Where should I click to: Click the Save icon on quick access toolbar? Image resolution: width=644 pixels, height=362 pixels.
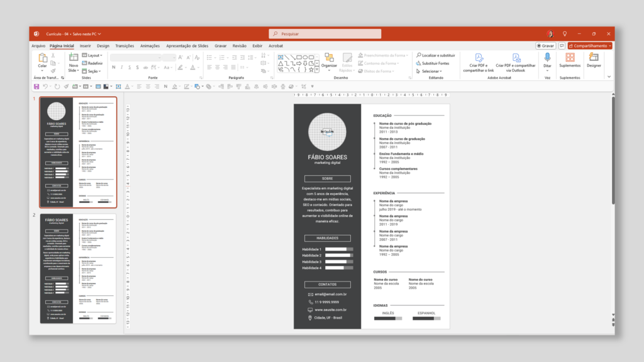click(x=38, y=87)
